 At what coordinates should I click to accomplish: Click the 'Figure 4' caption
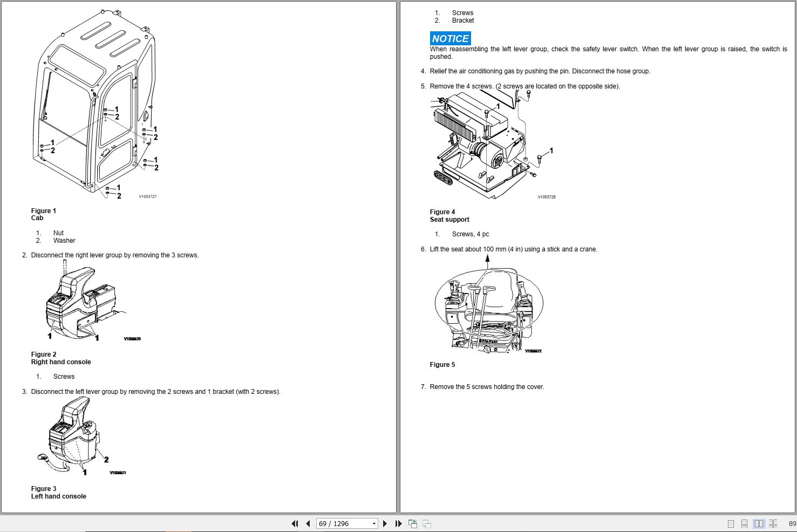coord(442,212)
